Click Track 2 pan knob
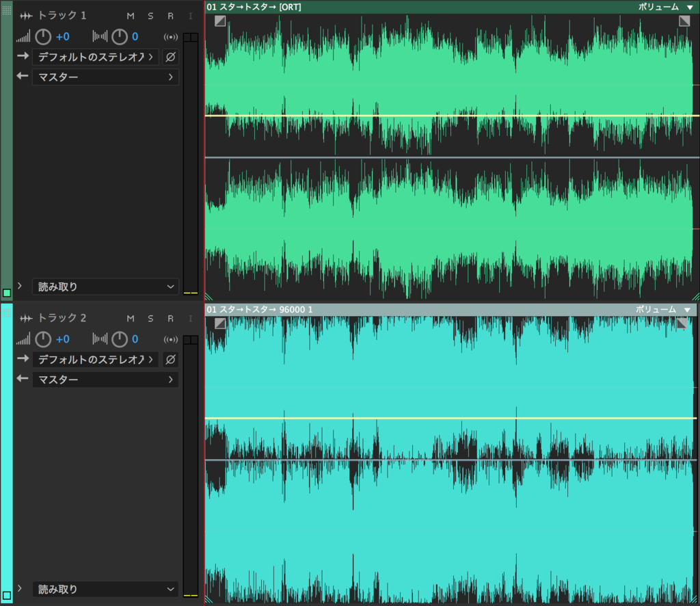700x606 pixels. tap(120, 339)
